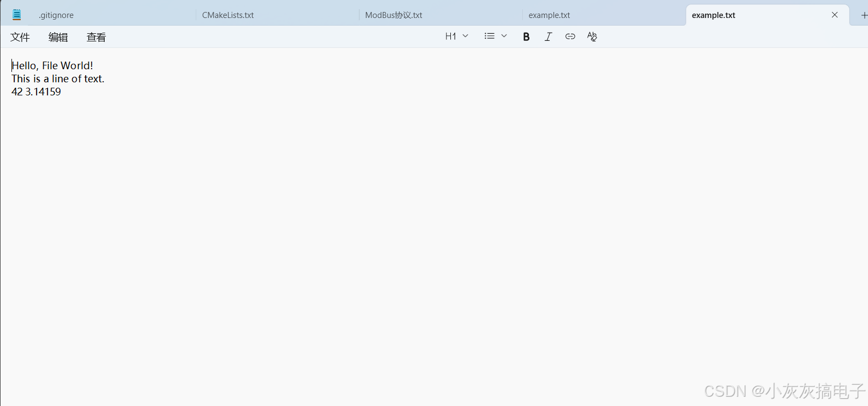This screenshot has width=868, height=406.
Task: Open the ModBus协议.txt tab
Action: 441,15
